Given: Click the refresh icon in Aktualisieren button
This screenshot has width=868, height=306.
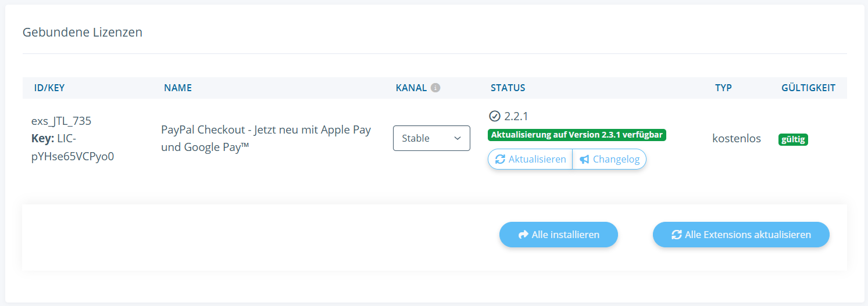Looking at the screenshot, I should (500, 159).
